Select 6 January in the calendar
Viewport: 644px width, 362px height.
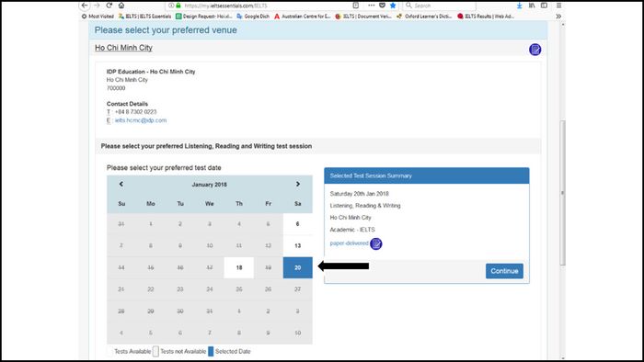coord(298,224)
